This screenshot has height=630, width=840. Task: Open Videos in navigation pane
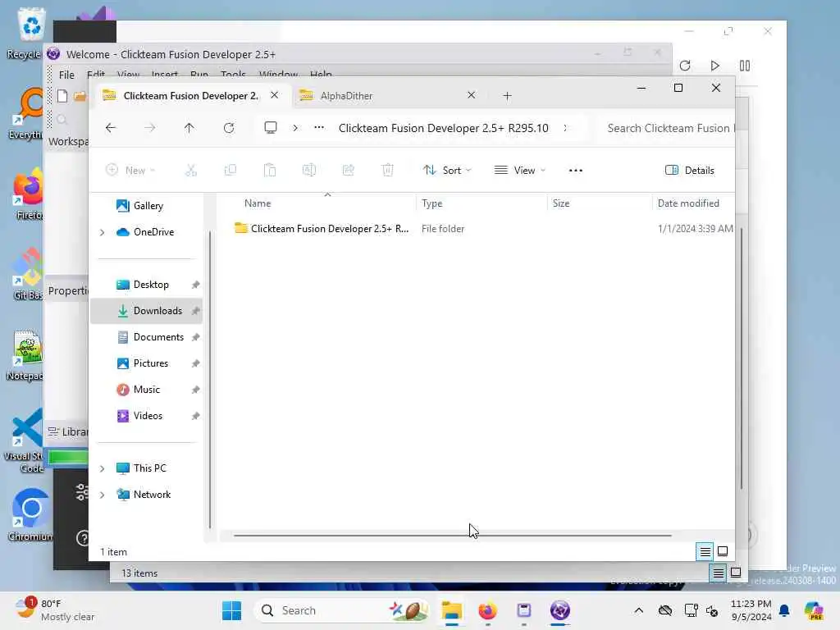148,416
